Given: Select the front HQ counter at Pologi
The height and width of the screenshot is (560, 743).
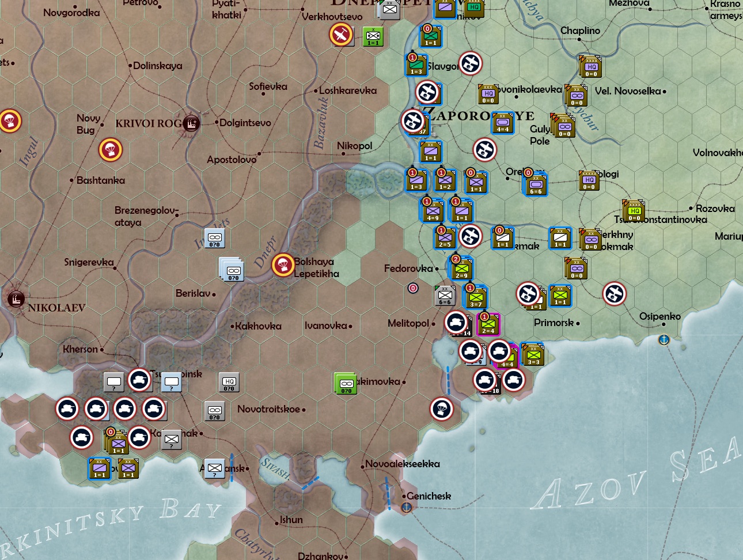Looking at the screenshot, I should point(589,180).
